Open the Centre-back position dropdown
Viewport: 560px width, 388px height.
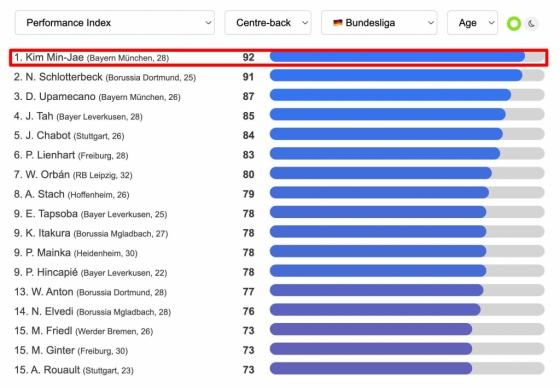click(x=268, y=23)
